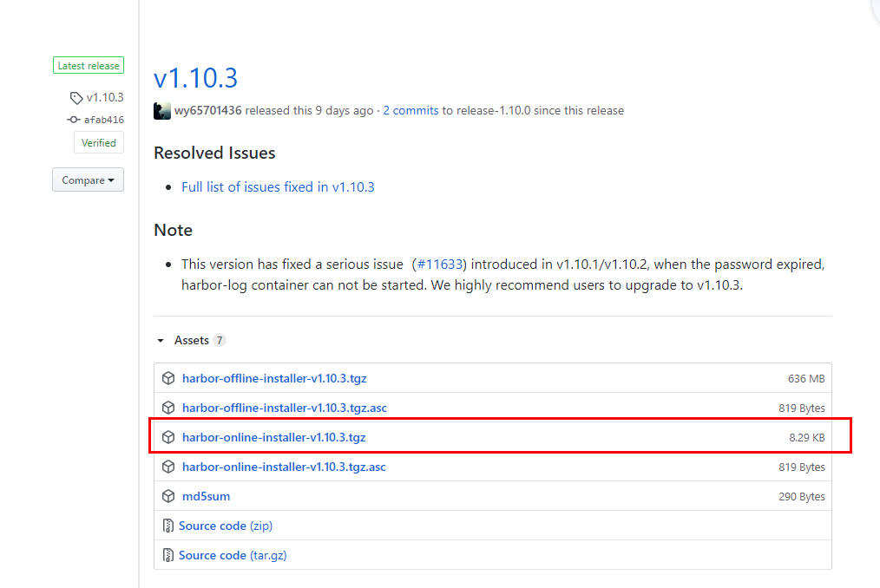Click the assets count badge 7
The width and height of the screenshot is (880, 588).
(220, 341)
